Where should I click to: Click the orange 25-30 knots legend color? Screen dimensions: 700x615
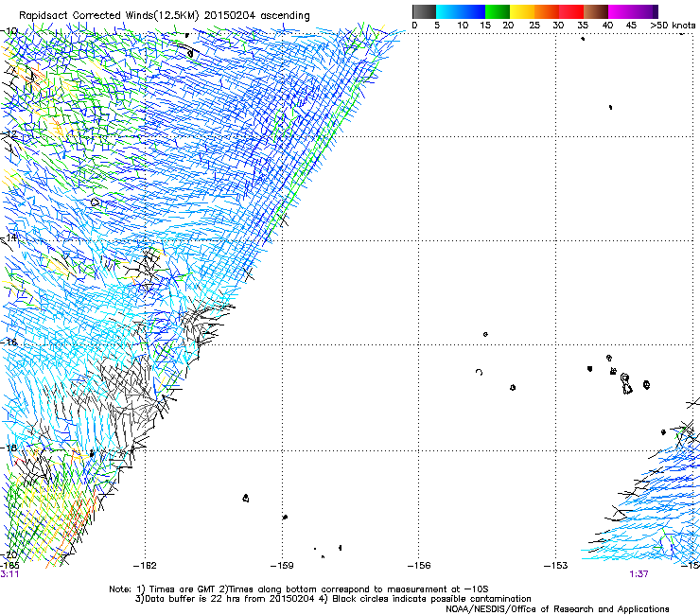(x=547, y=11)
